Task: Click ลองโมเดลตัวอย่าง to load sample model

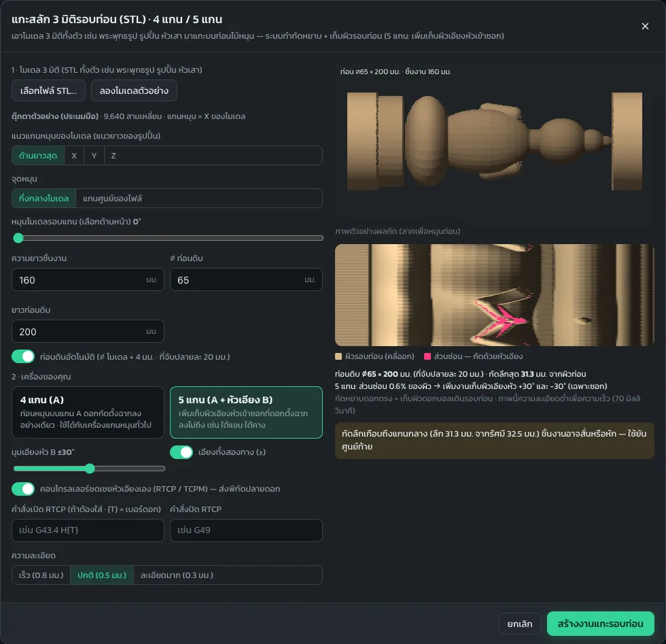Action: [134, 90]
